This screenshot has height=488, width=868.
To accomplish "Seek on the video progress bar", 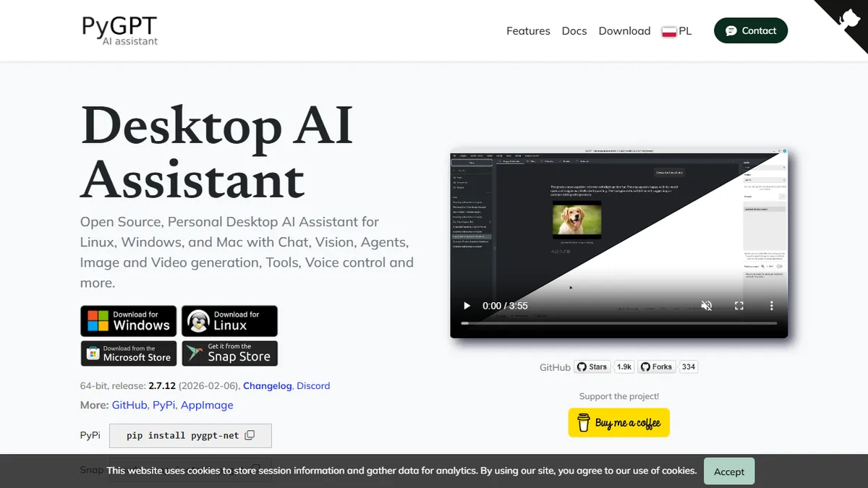I will coord(619,323).
